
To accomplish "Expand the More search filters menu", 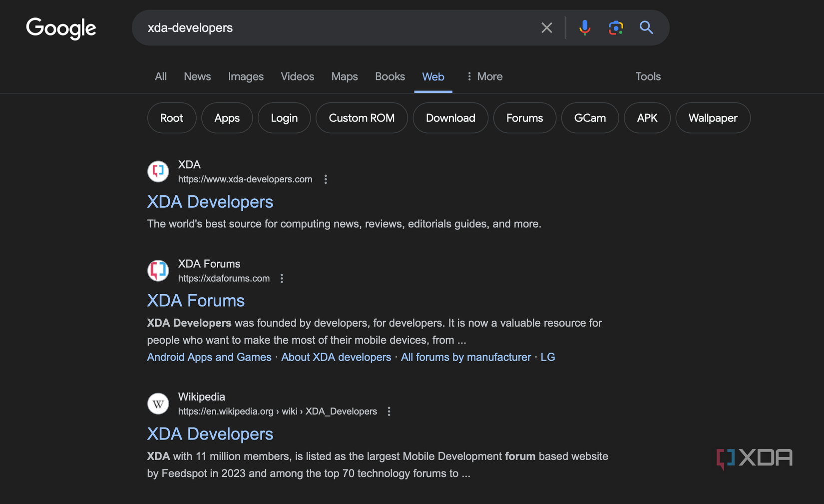I will click(484, 76).
